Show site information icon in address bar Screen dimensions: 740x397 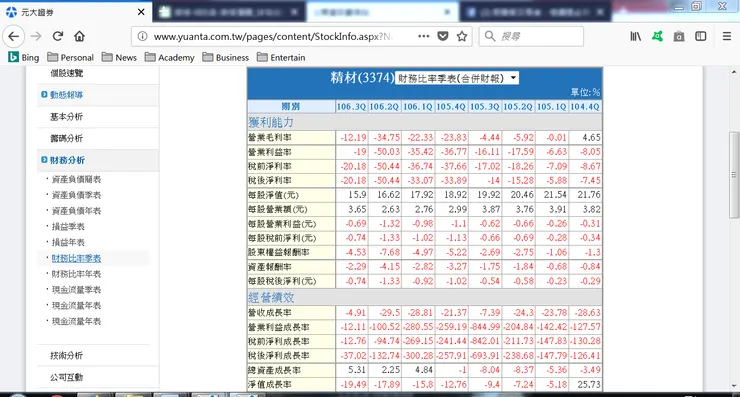(143, 36)
